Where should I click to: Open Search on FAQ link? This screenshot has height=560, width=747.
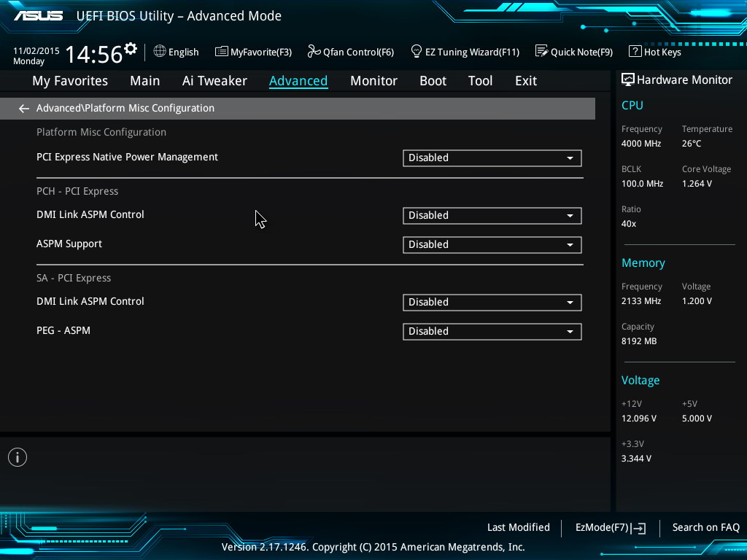coord(705,527)
